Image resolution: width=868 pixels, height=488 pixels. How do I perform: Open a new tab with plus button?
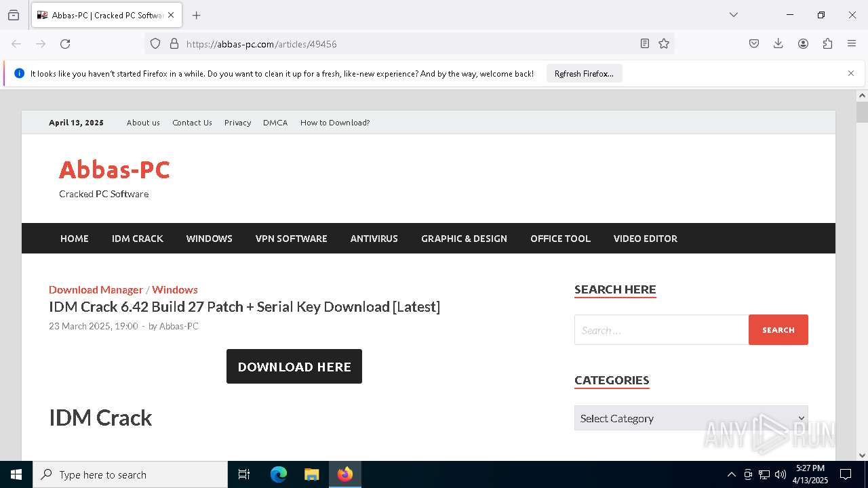click(196, 15)
